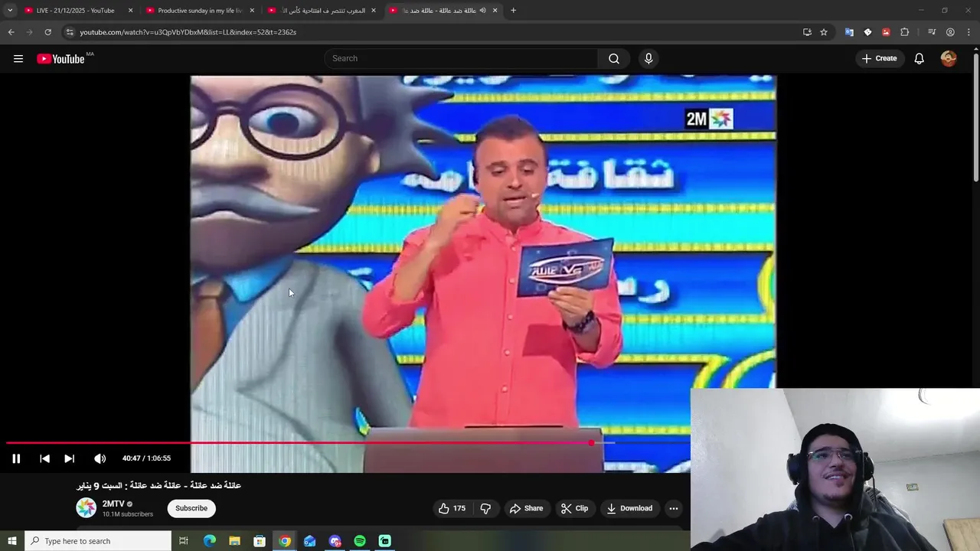Open the YouTube hamburger guide menu
The image size is (980, 551).
pos(18,58)
